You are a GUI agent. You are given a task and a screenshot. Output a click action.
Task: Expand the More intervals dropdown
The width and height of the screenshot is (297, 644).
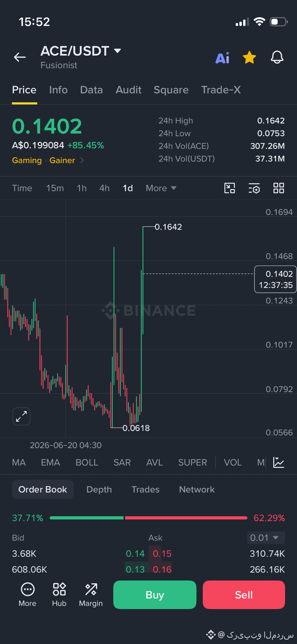(x=161, y=188)
